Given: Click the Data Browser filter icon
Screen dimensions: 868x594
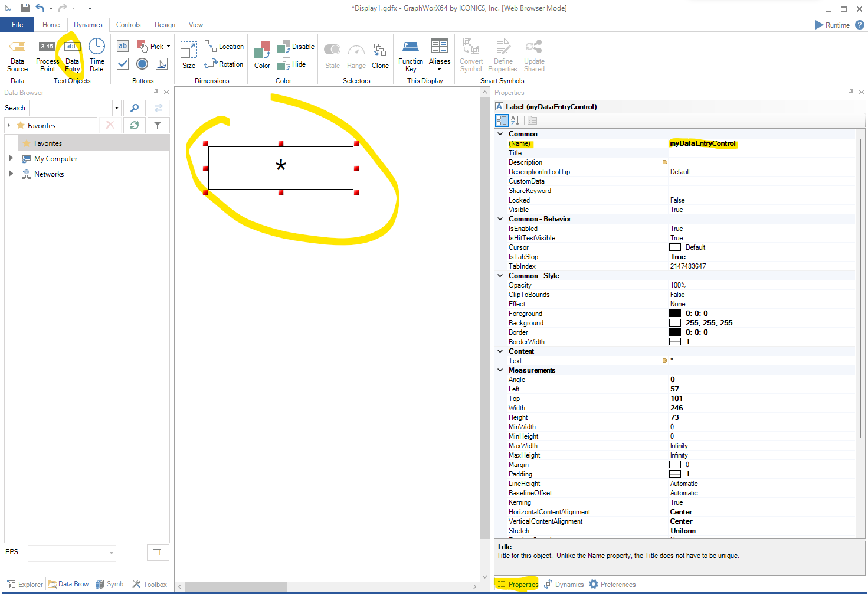Looking at the screenshot, I should click(x=158, y=125).
